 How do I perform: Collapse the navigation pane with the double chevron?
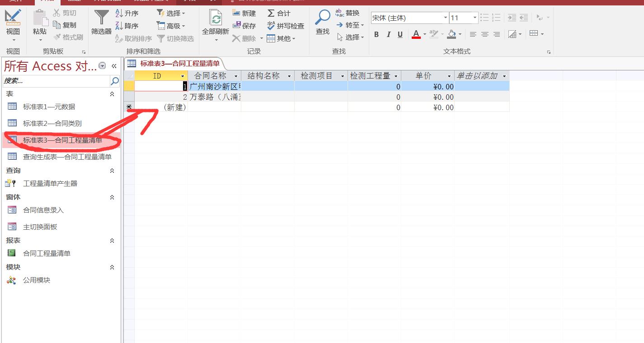[114, 66]
